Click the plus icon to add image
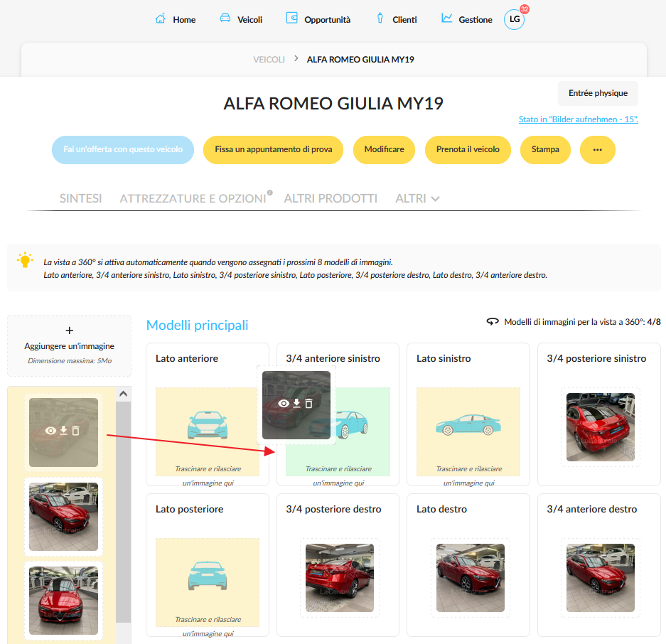 point(70,330)
